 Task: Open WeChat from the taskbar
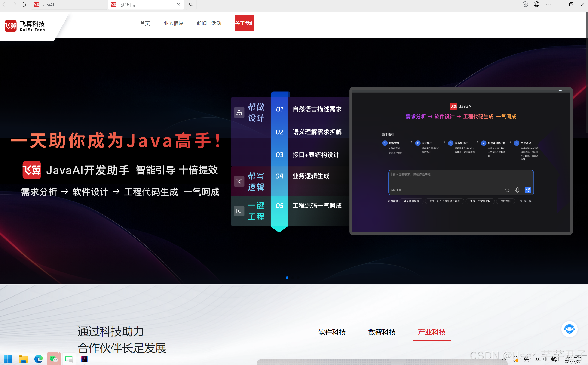(53, 359)
